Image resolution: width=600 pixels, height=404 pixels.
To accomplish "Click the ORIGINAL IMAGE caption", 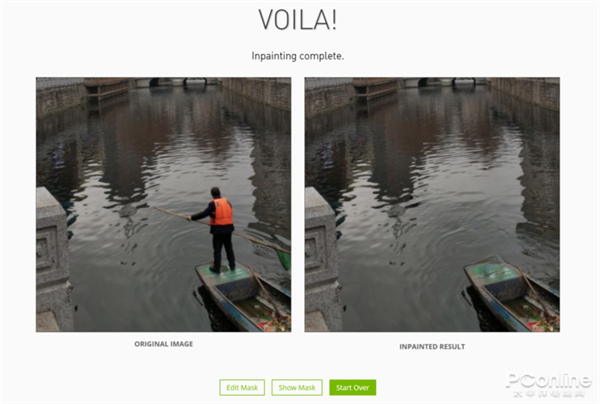I will (x=163, y=344).
